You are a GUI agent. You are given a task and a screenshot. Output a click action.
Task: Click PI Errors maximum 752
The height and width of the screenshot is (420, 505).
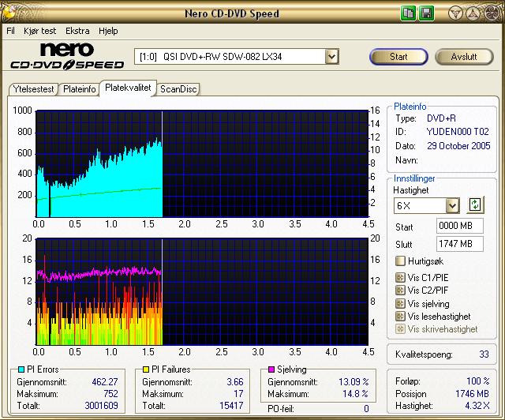point(110,394)
